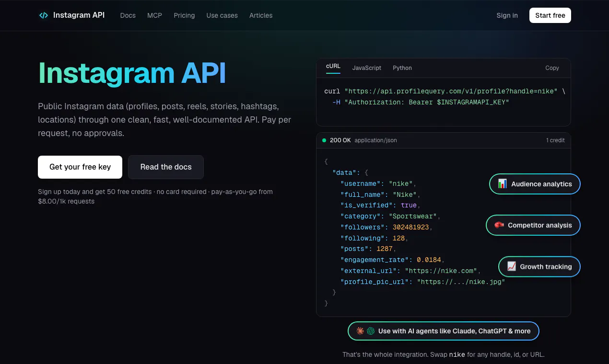
Task: Click the is_verified true value
Action: [409, 205]
